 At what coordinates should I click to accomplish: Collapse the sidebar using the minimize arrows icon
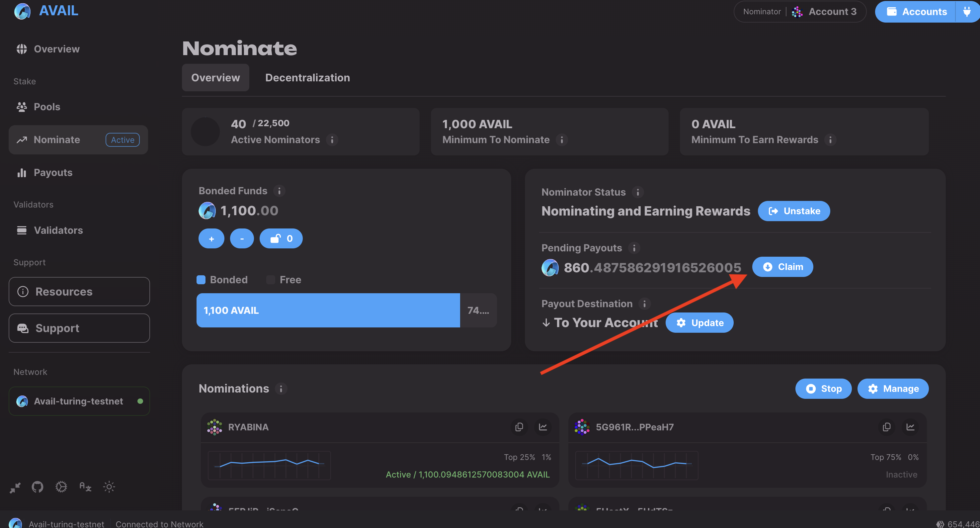point(15,487)
